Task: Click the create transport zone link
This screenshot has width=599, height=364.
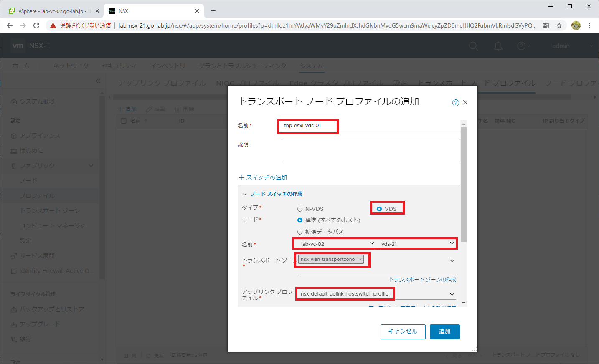Action: (422, 279)
